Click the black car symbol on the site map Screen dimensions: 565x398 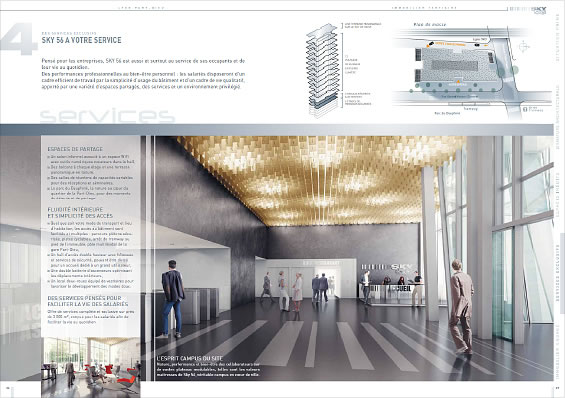pos(477,45)
